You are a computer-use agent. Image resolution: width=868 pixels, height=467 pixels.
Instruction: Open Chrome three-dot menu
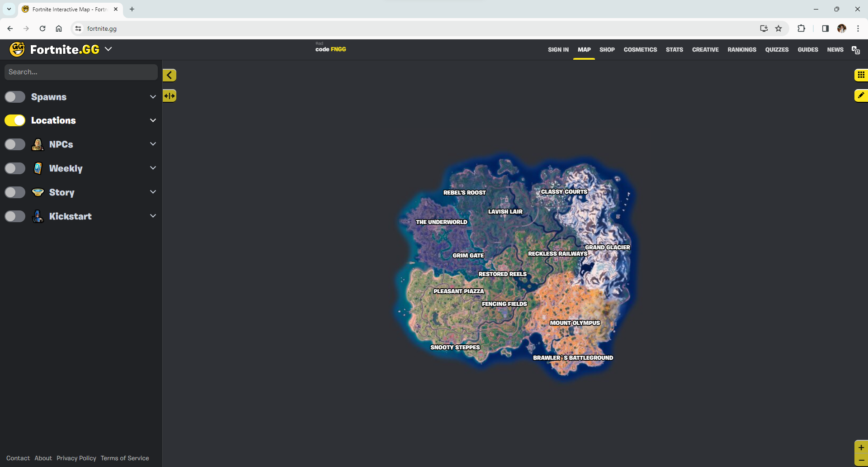858,29
